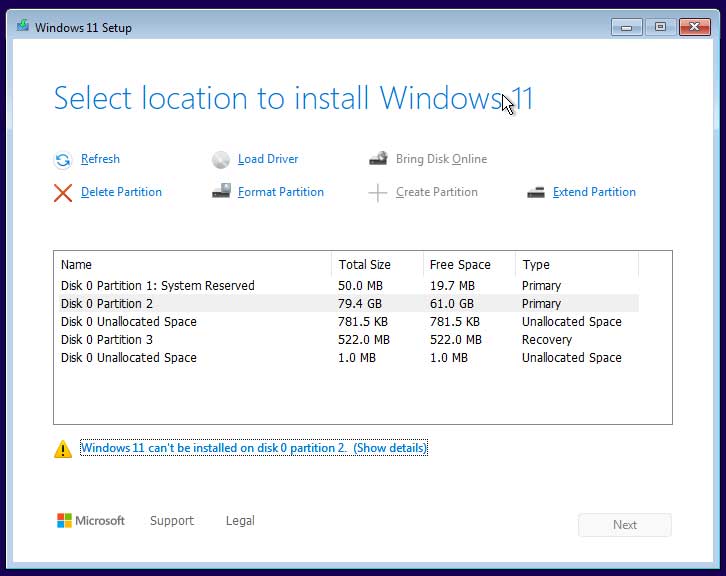Click the Load Driver disc icon
The height and width of the screenshot is (576, 726).
[x=220, y=160]
